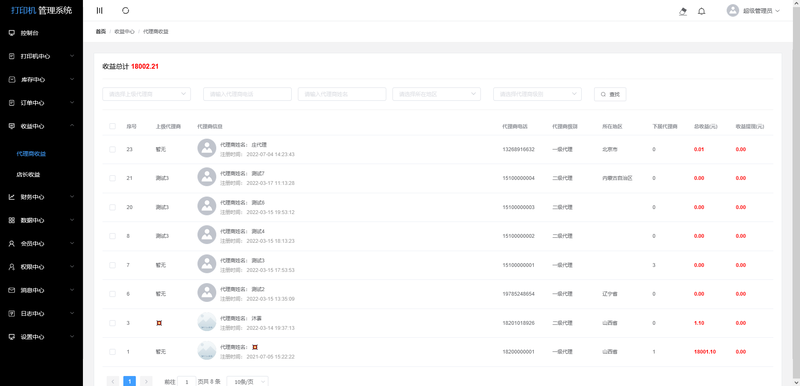The height and width of the screenshot is (386, 800).
Task: Click the 订单中心 icon in sidebar
Action: click(x=12, y=103)
